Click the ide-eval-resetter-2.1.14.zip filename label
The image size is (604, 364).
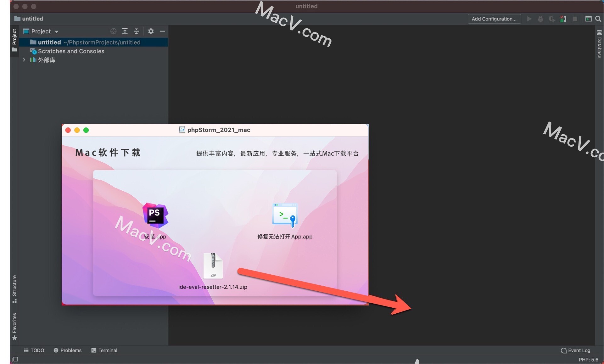click(x=213, y=287)
